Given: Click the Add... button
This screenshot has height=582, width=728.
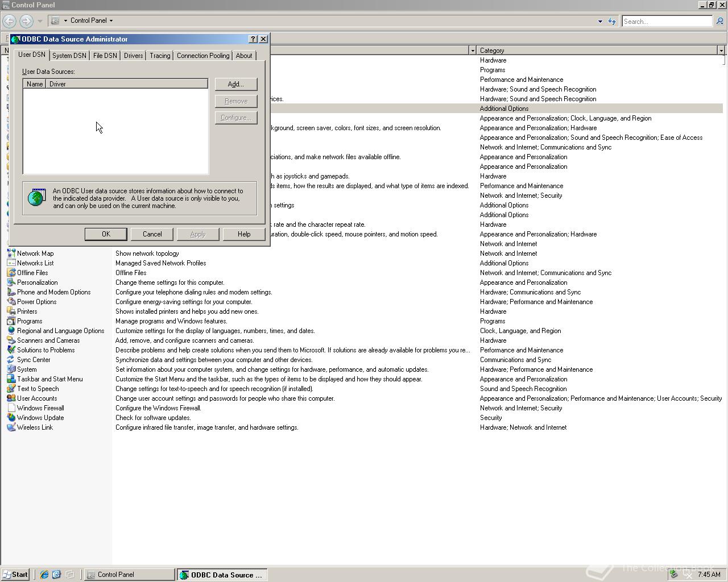Looking at the screenshot, I should click(x=236, y=84).
